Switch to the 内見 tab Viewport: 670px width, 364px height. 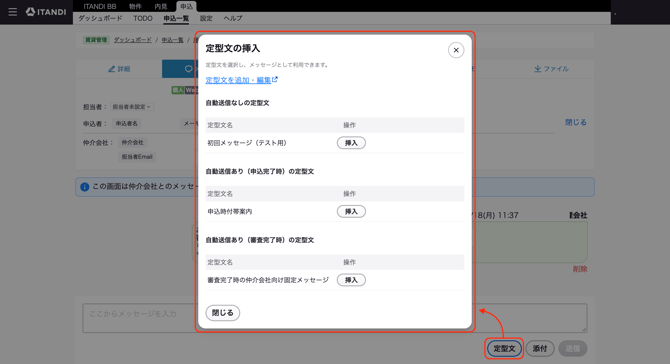pyautogui.click(x=161, y=6)
